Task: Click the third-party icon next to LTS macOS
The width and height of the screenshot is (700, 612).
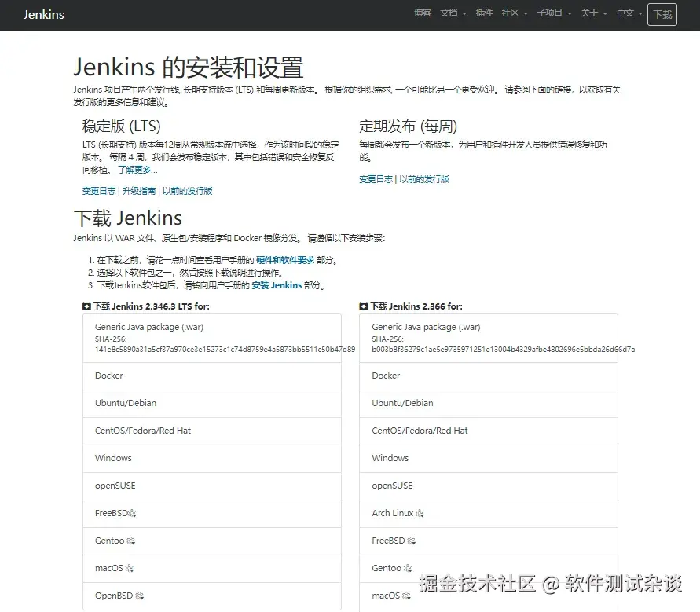Action: [130, 568]
